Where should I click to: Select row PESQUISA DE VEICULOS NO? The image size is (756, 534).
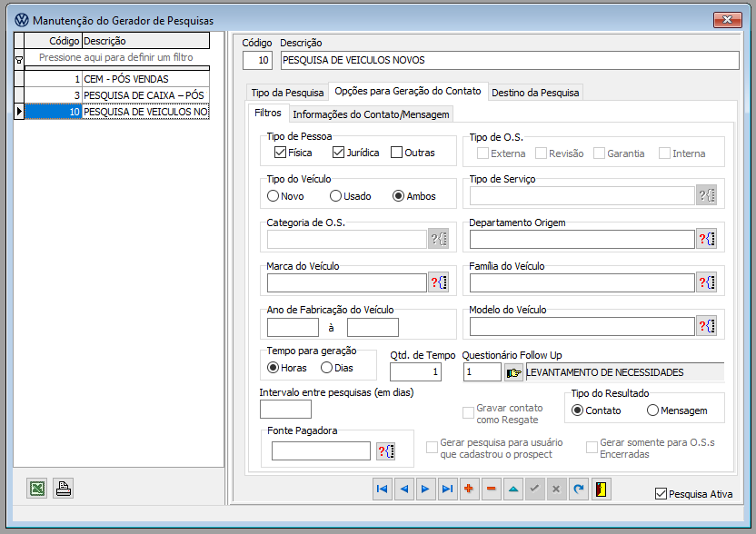pos(116,112)
